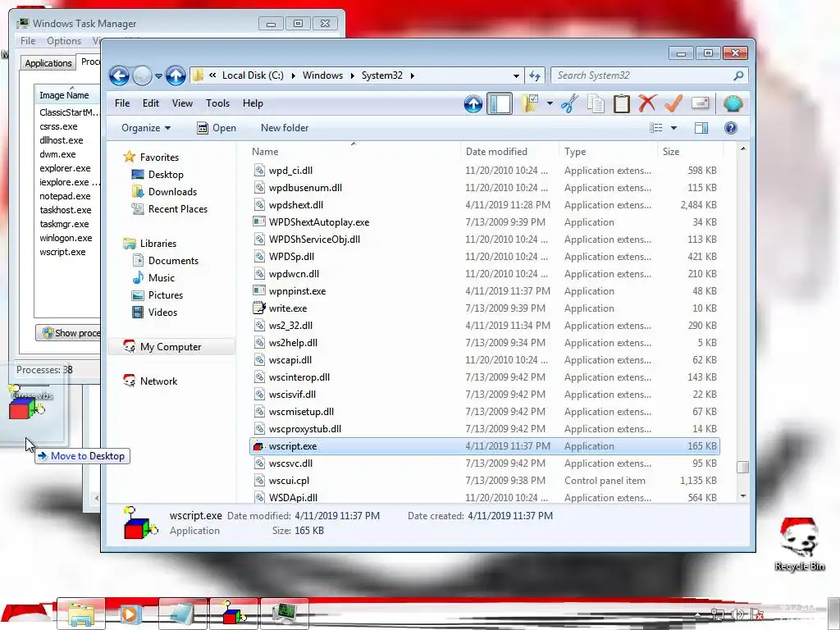This screenshot has width=840, height=630.
Task: Open the address bar history dropdown
Action: 516,75
